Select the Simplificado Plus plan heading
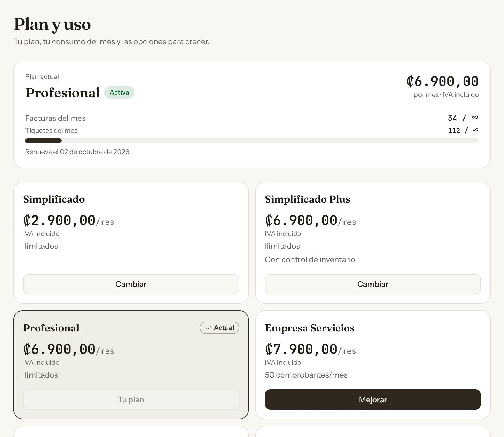This screenshot has height=437, width=504. (x=308, y=199)
